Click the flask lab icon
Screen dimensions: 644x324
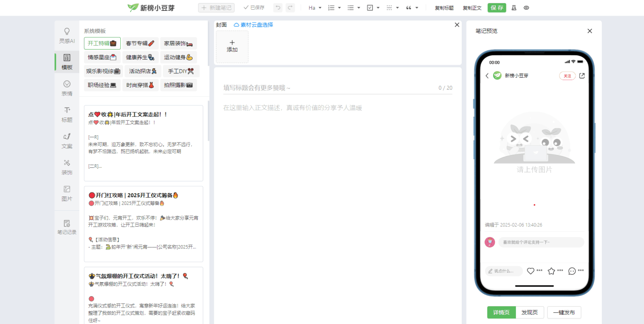coord(514,8)
